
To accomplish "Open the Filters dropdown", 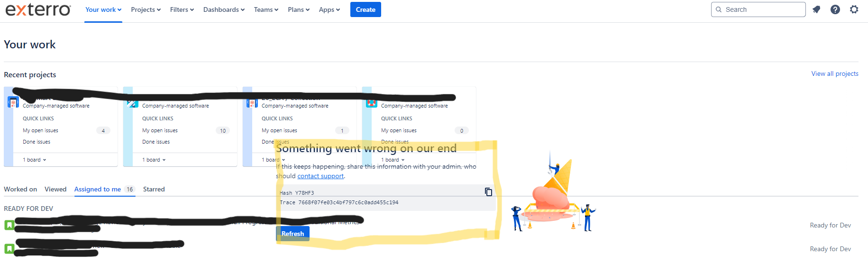I will [x=182, y=9].
